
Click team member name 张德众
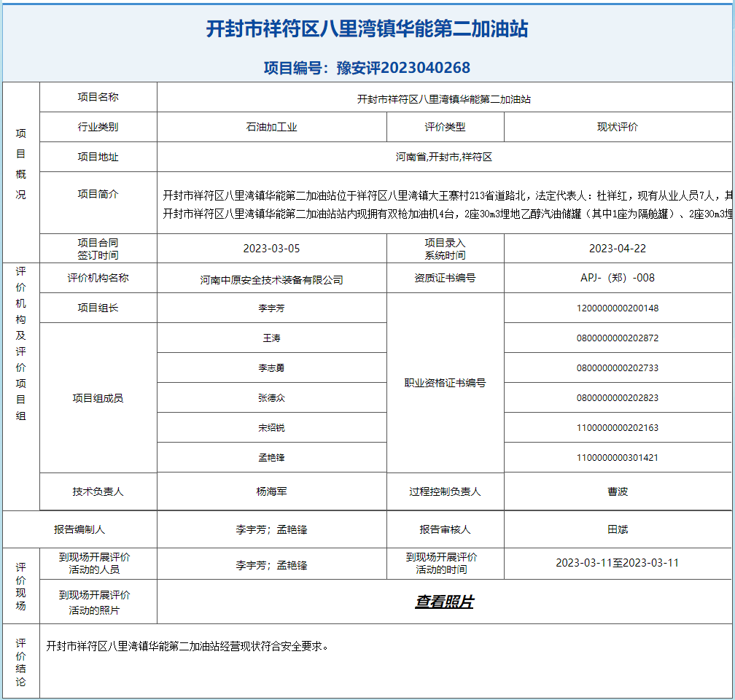point(272,398)
